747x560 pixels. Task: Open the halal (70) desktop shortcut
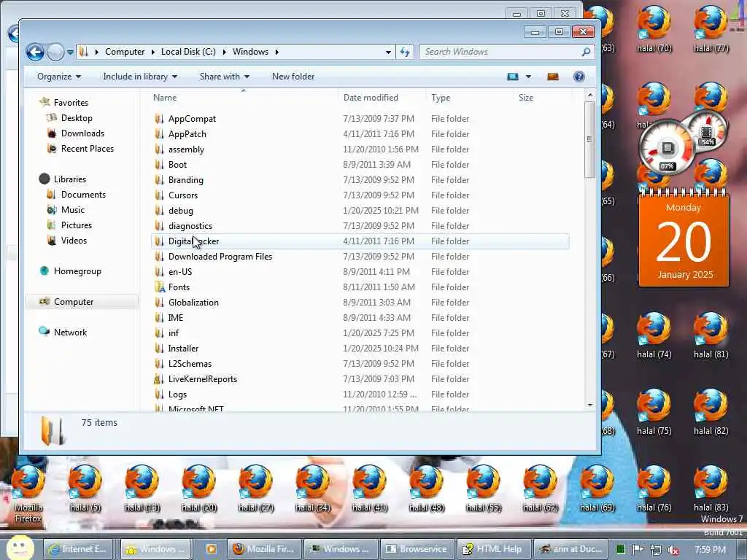[x=654, y=28]
